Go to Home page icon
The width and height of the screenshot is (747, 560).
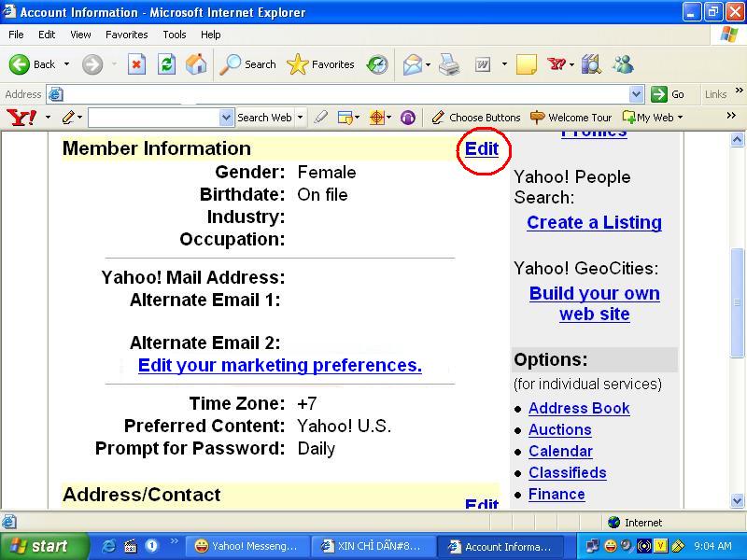tap(196, 64)
